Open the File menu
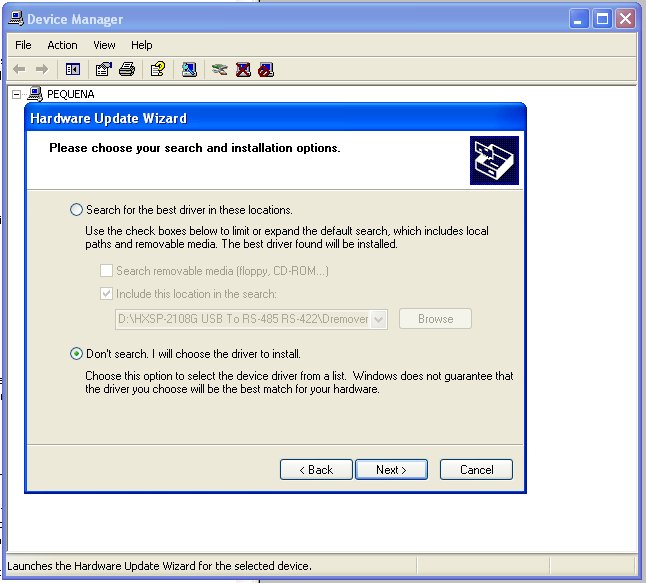The height and width of the screenshot is (583, 646). (x=23, y=45)
